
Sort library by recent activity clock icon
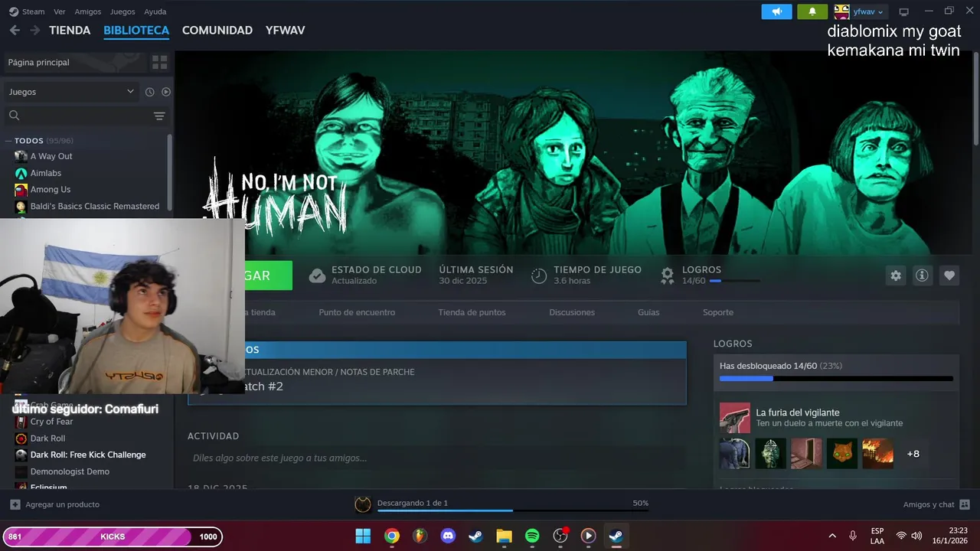tap(149, 92)
